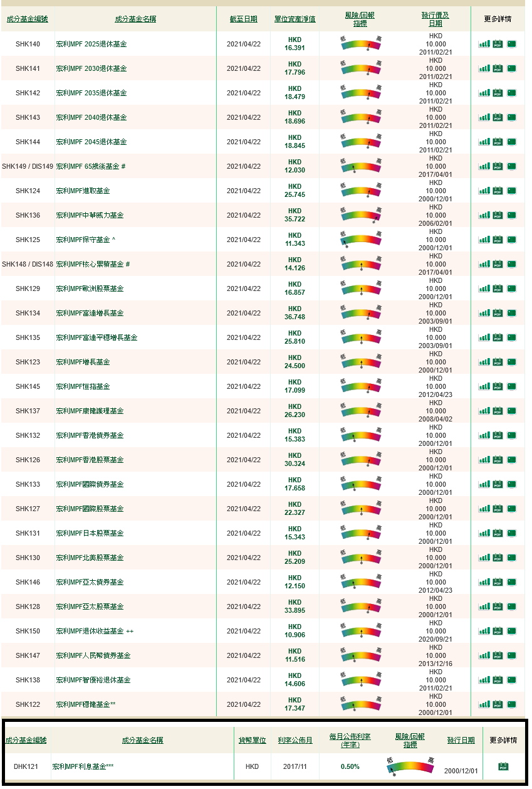532x789 pixels.
Task: Click the risk gauge in the DHK121 row
Action: (410, 766)
